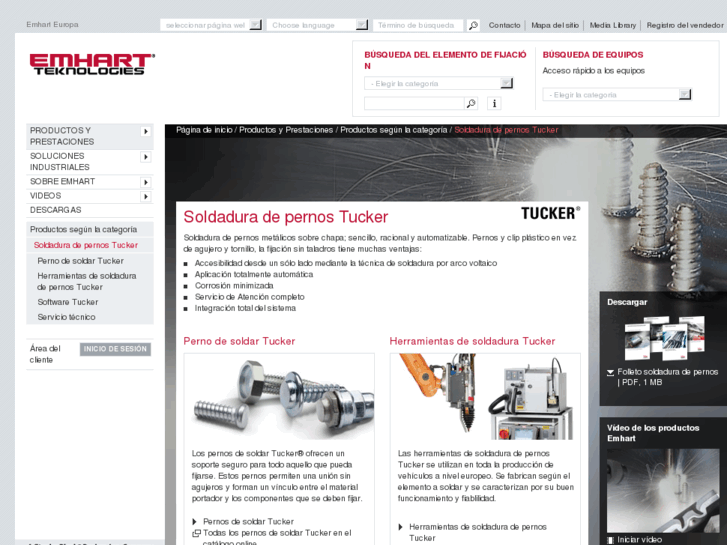Open the equipment Elegir la categoría dropdown
This screenshot has width=727, height=545.
[617, 95]
